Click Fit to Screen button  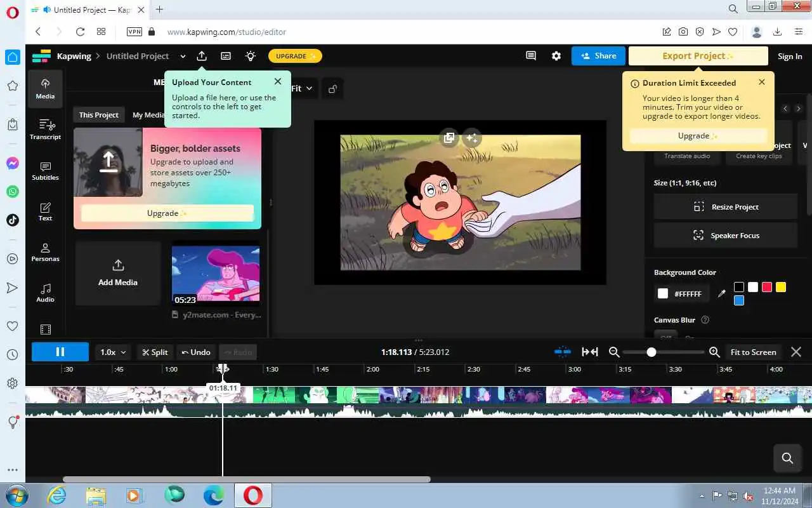click(753, 352)
